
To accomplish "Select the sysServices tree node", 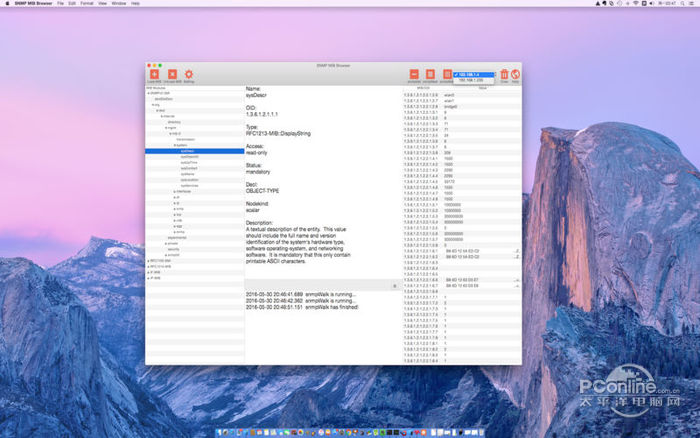I will coord(189,185).
